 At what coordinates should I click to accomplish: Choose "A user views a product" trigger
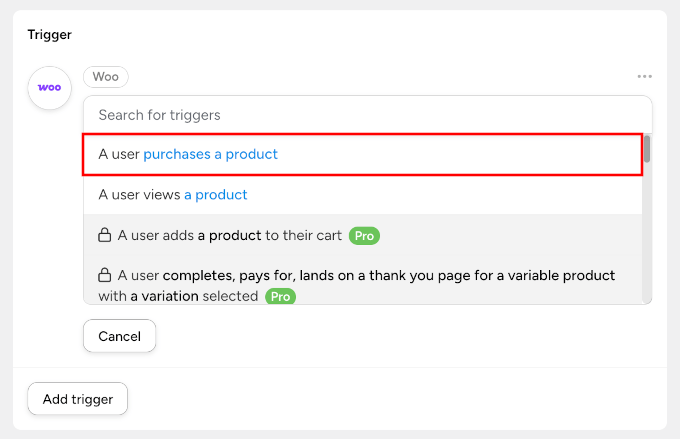click(x=361, y=195)
